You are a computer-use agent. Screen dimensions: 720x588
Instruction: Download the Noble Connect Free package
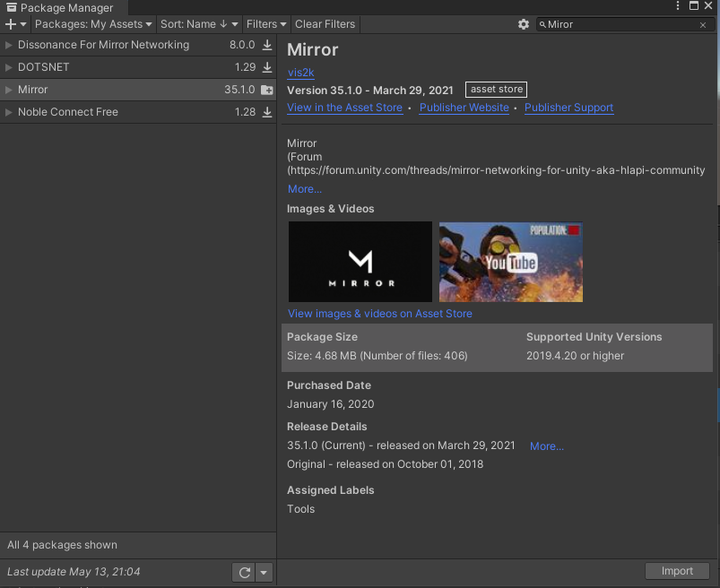click(267, 112)
